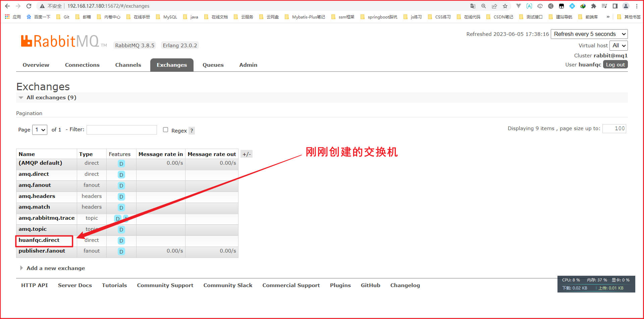Click the D feature badge for huanfqc.direct

pyautogui.click(x=121, y=241)
